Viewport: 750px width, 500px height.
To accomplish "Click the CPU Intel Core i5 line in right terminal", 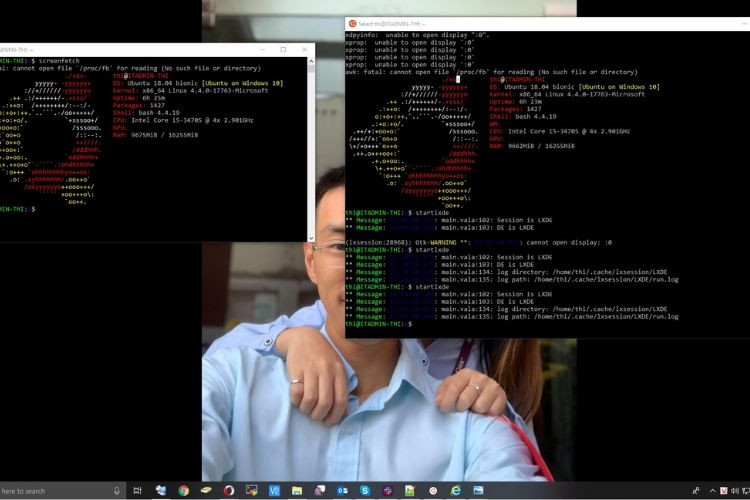I will [560, 131].
